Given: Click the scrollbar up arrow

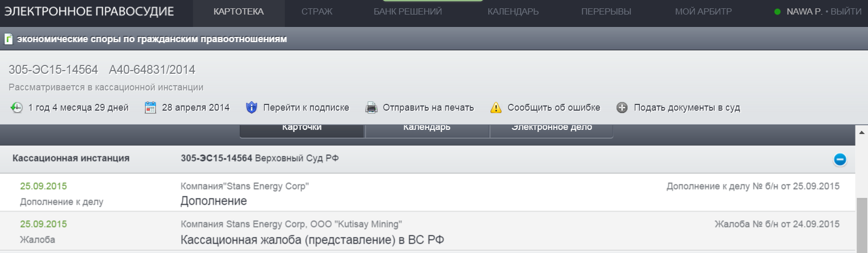Looking at the screenshot, I should (862, 132).
